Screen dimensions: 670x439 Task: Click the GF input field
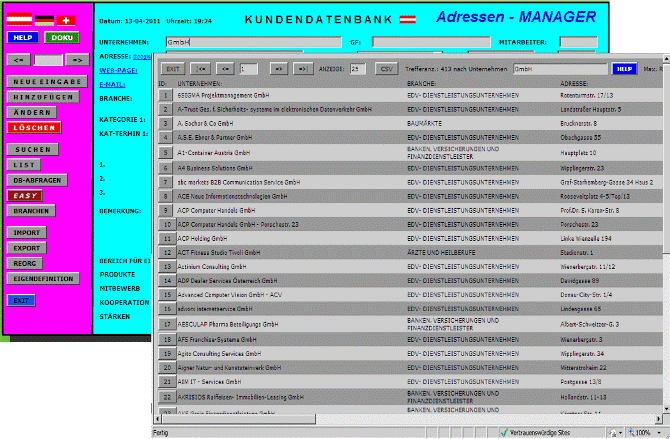tap(431, 42)
